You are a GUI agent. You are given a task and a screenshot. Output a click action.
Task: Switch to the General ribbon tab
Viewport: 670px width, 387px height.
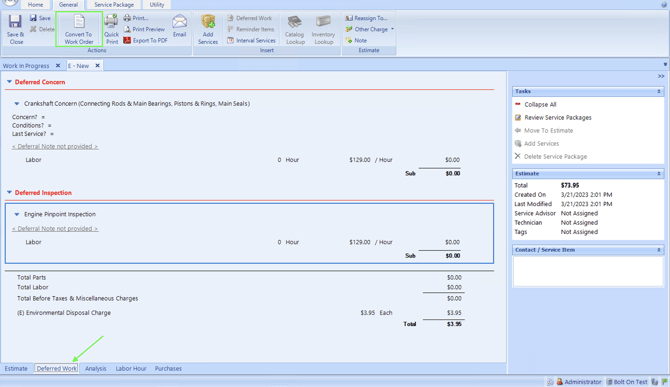[x=68, y=5]
